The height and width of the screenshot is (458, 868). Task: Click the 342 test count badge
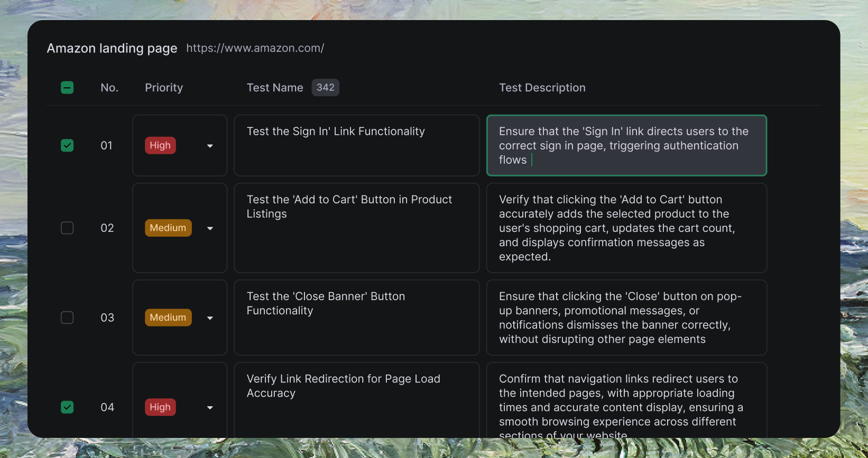pyautogui.click(x=326, y=88)
